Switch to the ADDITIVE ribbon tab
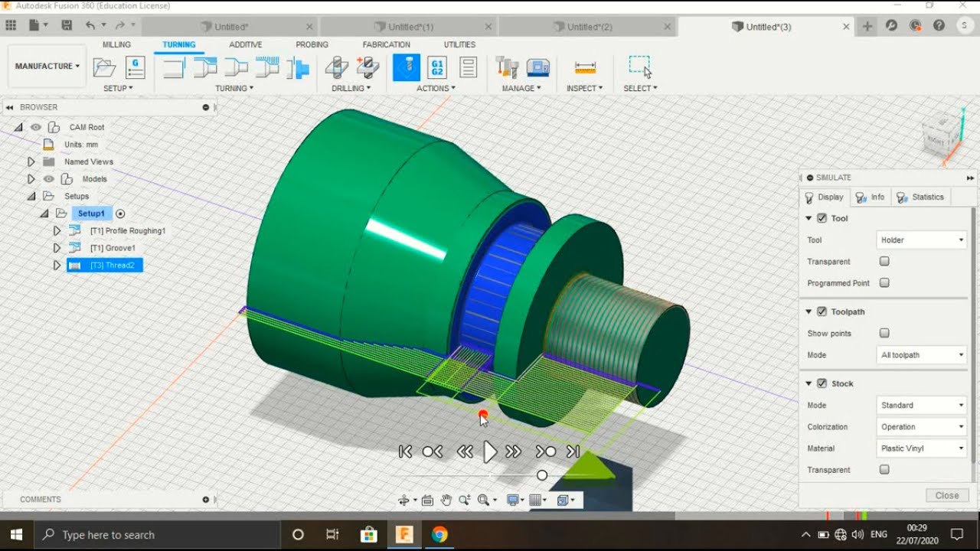 pyautogui.click(x=246, y=44)
